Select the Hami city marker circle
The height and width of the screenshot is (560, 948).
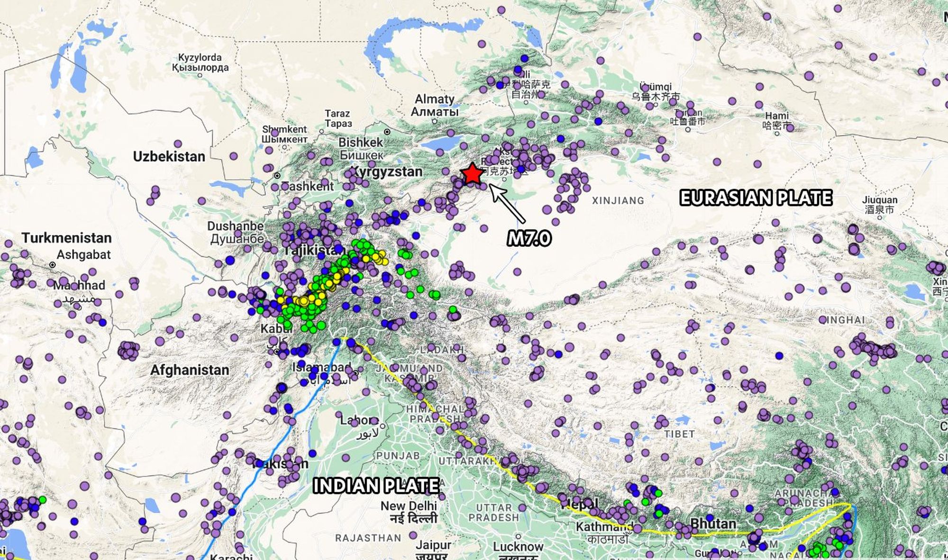pos(776,133)
